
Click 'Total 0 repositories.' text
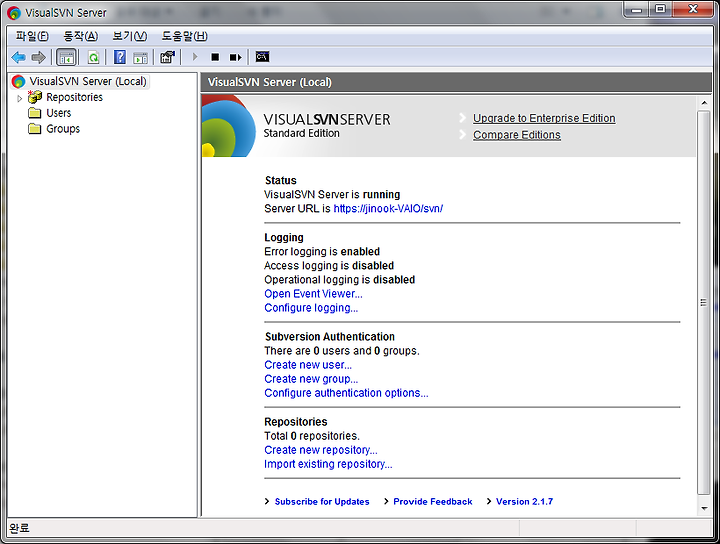pos(312,436)
